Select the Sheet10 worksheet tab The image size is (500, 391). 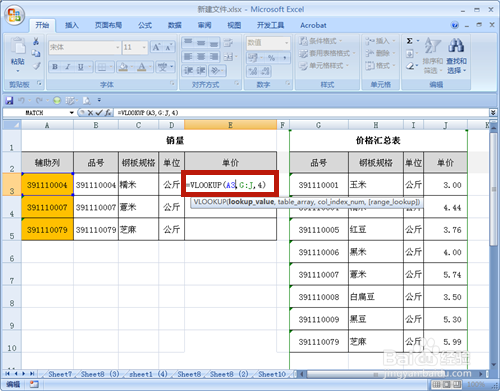272,374
